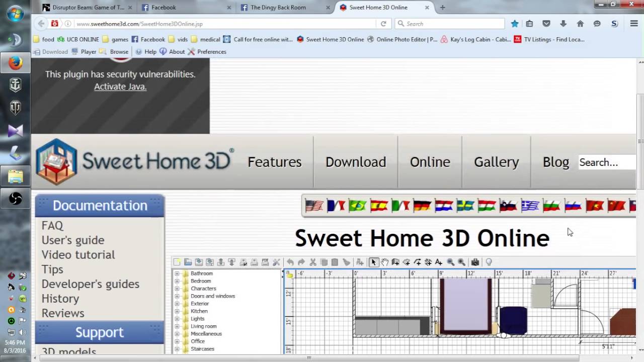This screenshot has width=644, height=362.
Task: Click the Activate Java link
Action: (x=120, y=86)
